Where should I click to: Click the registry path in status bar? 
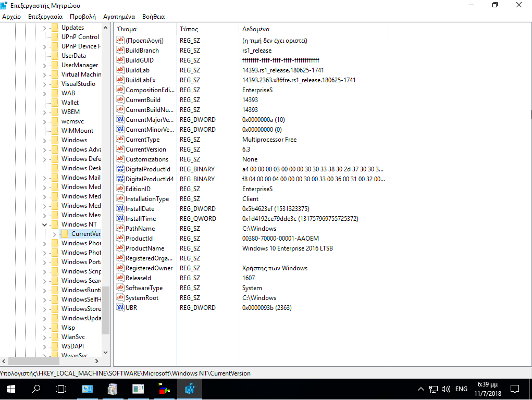[125, 373]
